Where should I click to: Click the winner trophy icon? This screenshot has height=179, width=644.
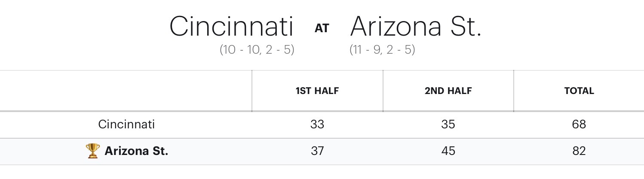click(92, 151)
